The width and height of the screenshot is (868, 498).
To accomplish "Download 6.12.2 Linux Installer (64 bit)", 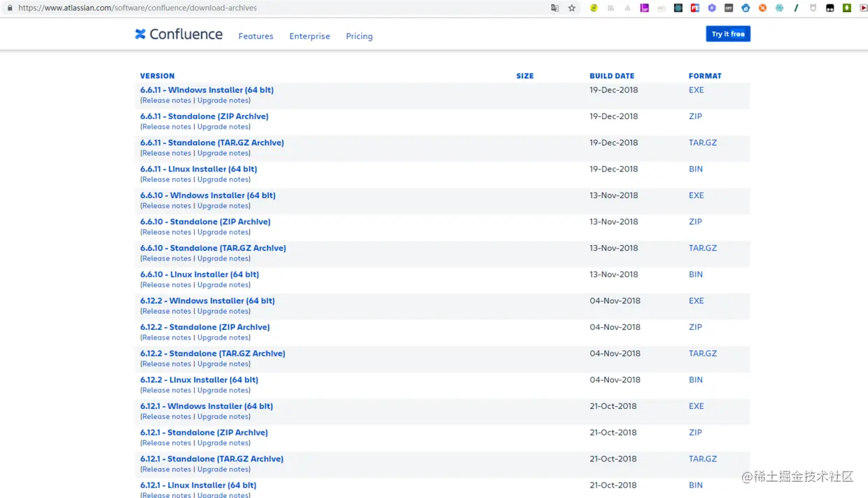I will [x=199, y=380].
